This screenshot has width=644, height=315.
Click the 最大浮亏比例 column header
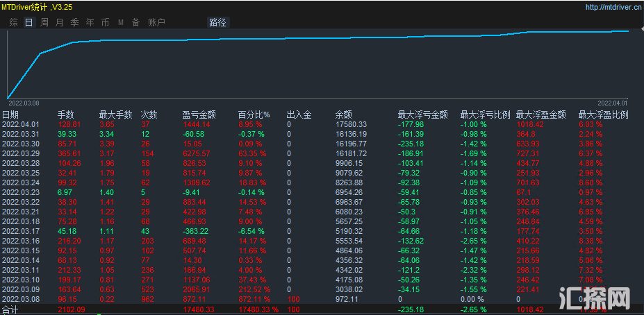coord(485,115)
